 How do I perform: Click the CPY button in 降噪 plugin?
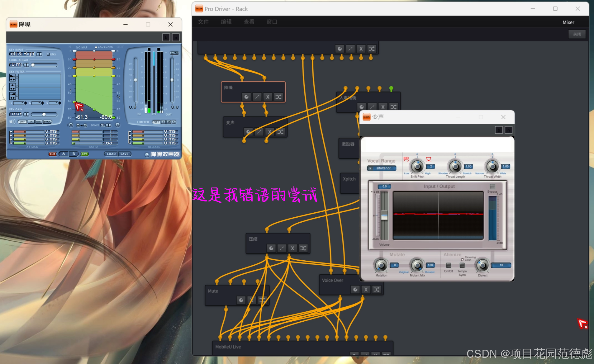[x=85, y=154]
